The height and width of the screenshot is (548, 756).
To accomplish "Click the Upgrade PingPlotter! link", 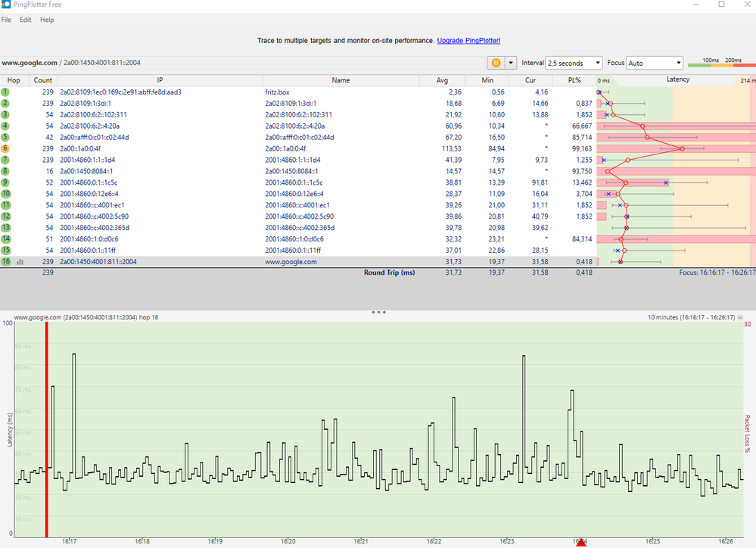I will pos(468,41).
